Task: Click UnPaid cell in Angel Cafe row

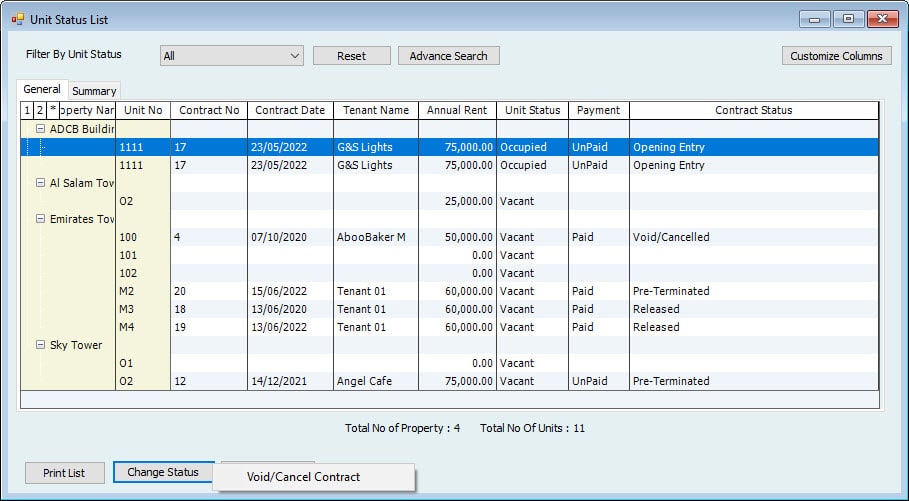Action: click(599, 380)
